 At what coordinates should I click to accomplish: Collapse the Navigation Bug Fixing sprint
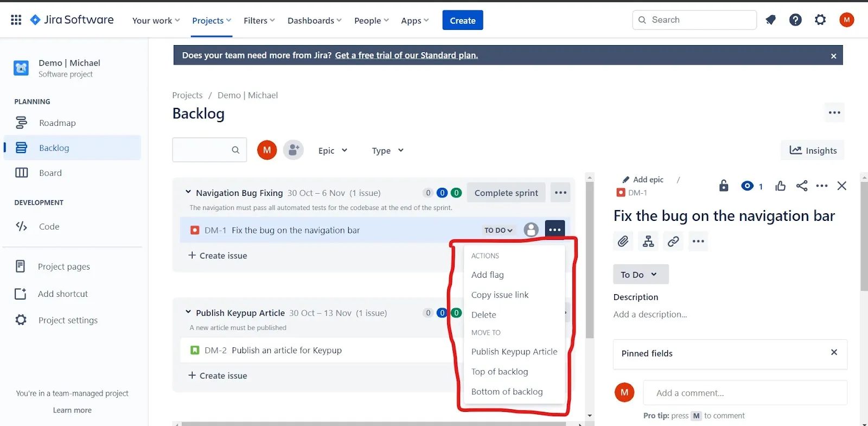[x=188, y=192]
